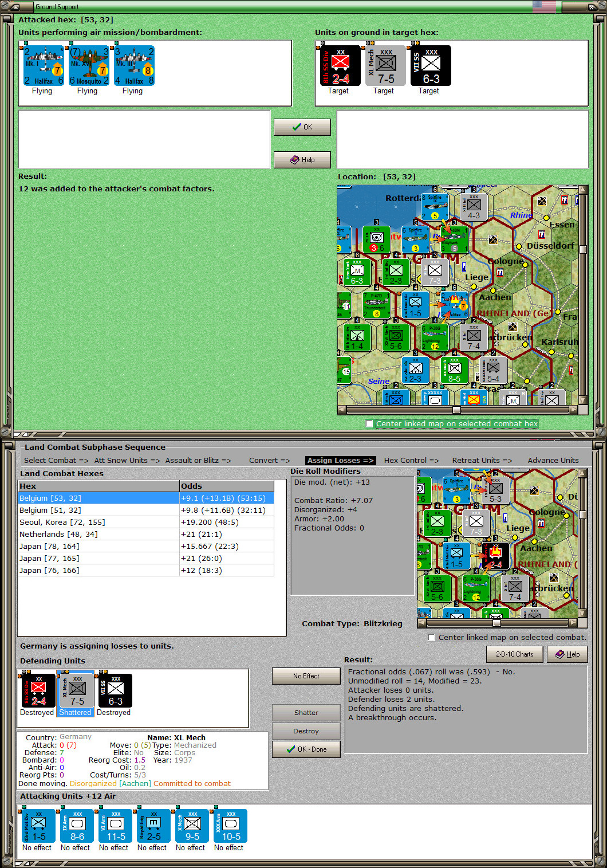Toggle Center linked map on selected combat

432,637
